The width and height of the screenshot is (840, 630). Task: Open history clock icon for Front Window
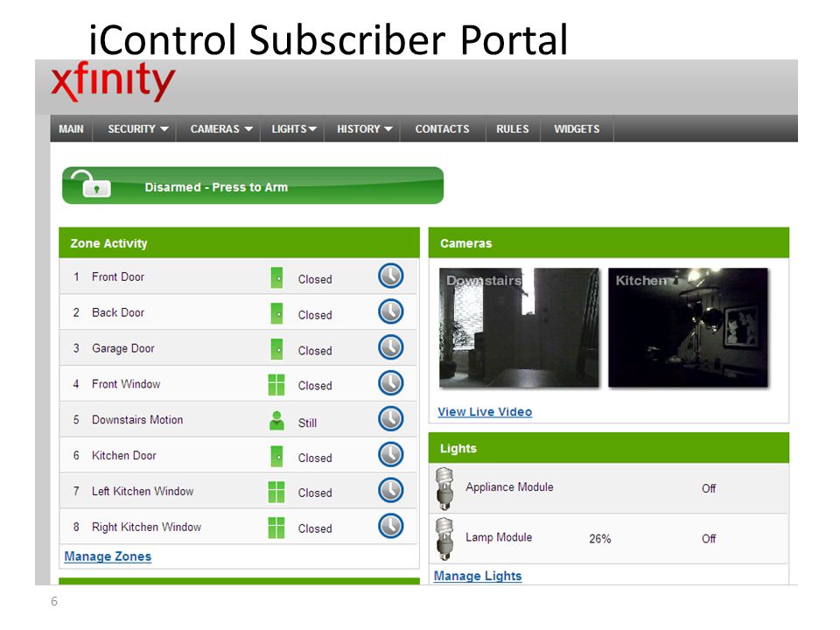pos(390,383)
